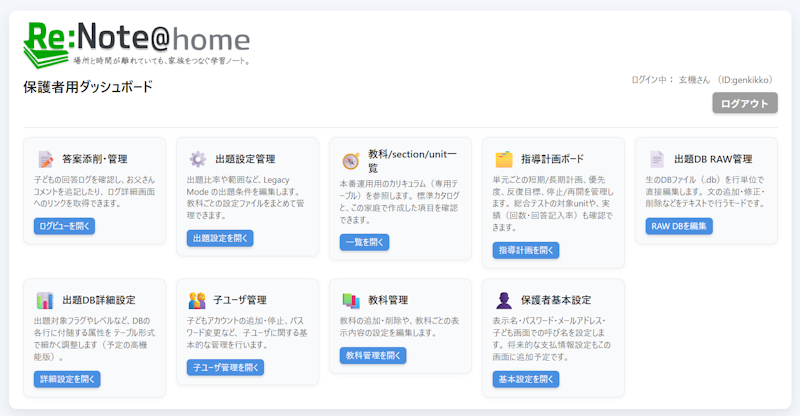Screen dimensions: 800x416
Task: Click the gear icon for 出題設定管理
Action: pyautogui.click(x=198, y=159)
